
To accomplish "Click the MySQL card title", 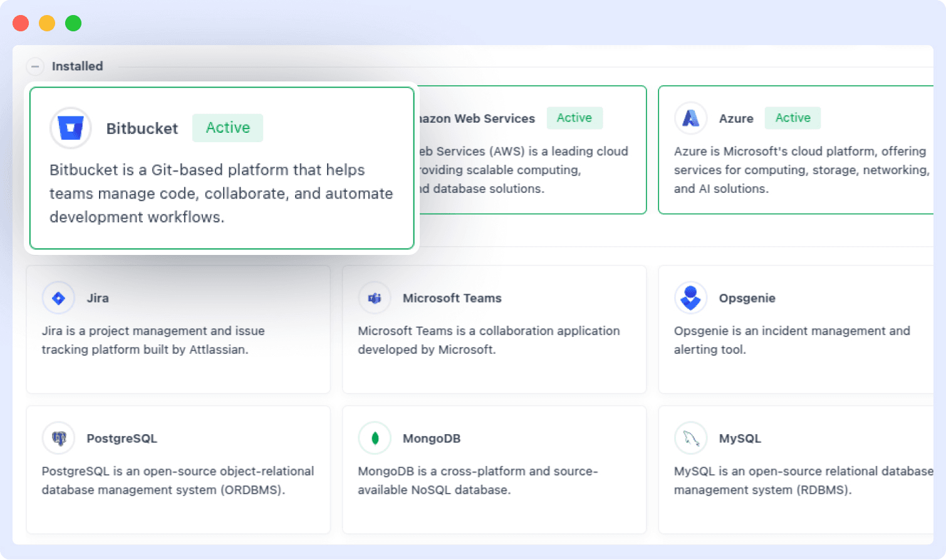I will click(x=740, y=438).
